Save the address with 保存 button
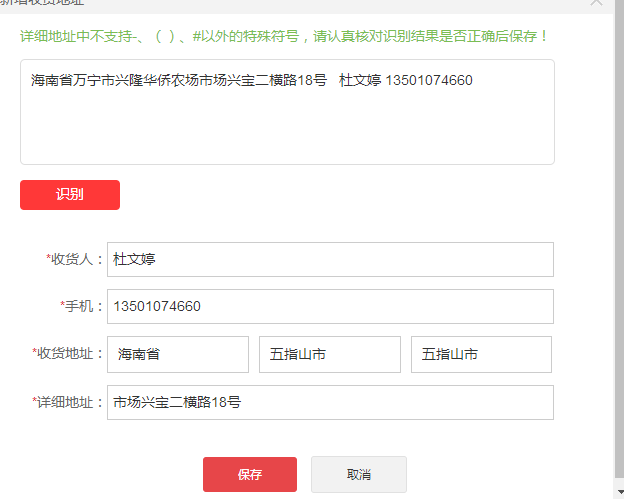The image size is (624, 499). click(x=250, y=474)
